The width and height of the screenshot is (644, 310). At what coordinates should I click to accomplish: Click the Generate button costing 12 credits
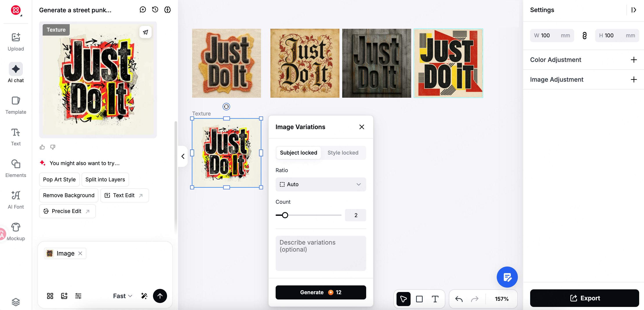tap(321, 292)
